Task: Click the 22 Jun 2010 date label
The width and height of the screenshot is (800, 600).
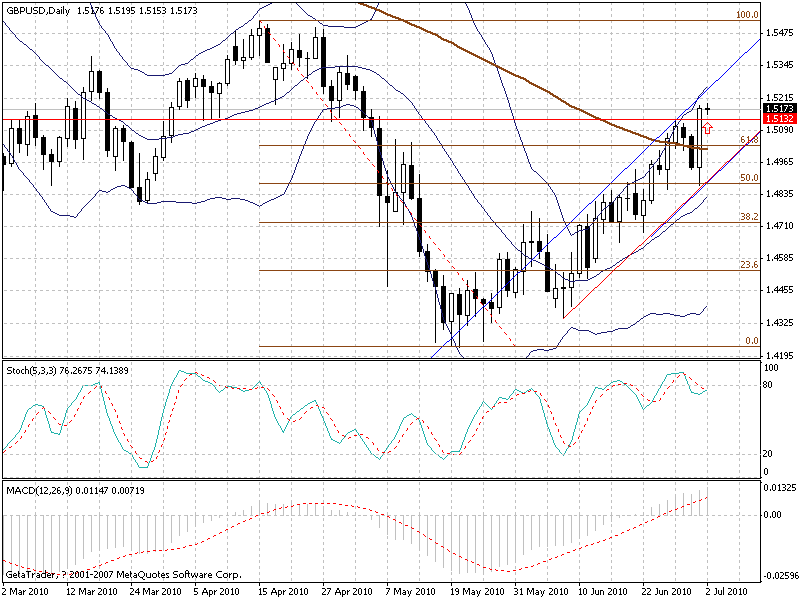Action: (x=667, y=592)
